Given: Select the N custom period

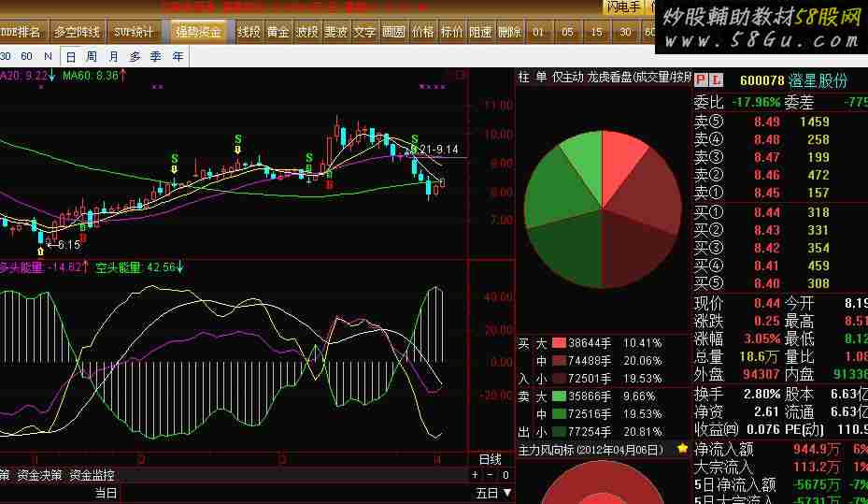Looking at the screenshot, I should point(48,56).
